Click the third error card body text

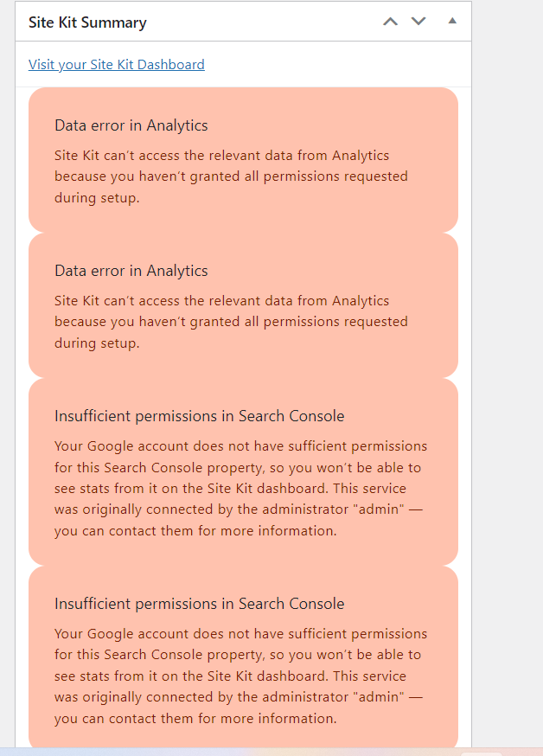point(240,488)
